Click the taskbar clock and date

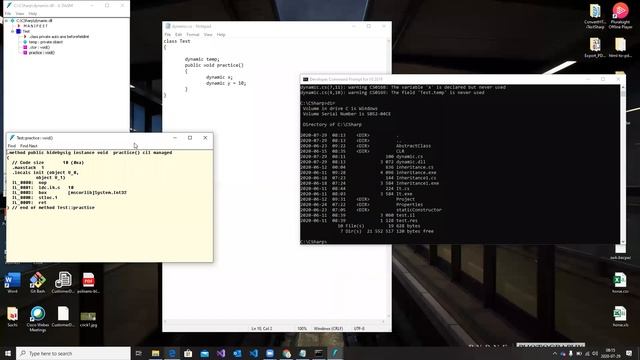pyautogui.click(x=610, y=353)
